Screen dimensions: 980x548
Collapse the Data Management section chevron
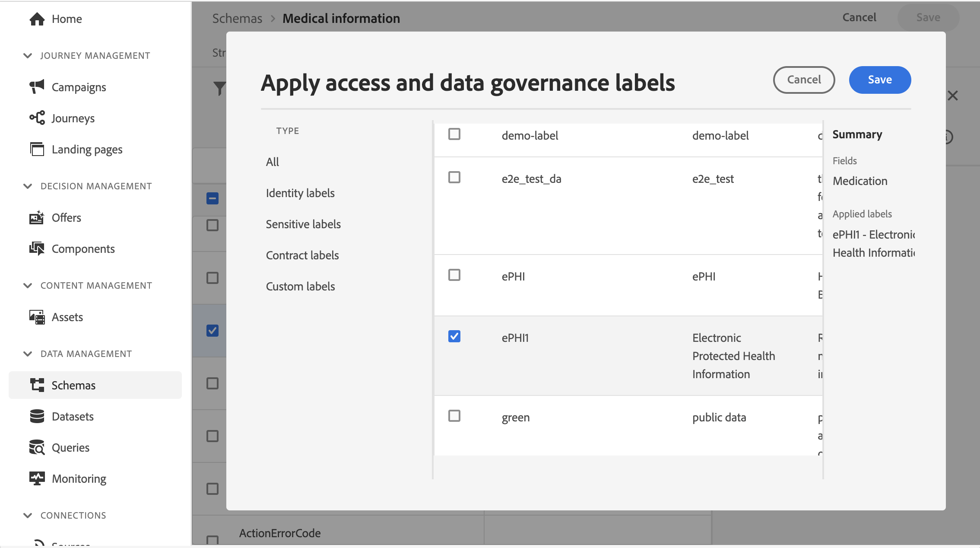click(x=28, y=354)
